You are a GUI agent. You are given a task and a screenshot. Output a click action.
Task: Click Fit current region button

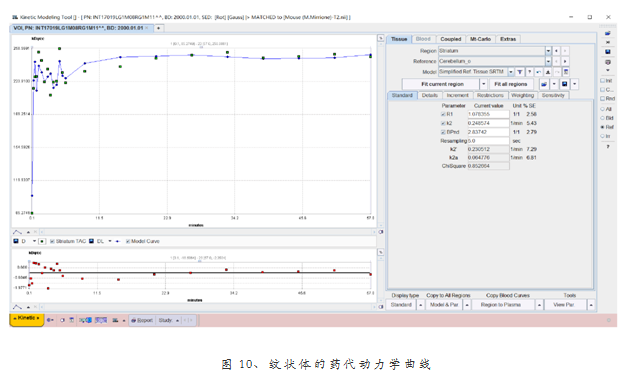[442, 84]
